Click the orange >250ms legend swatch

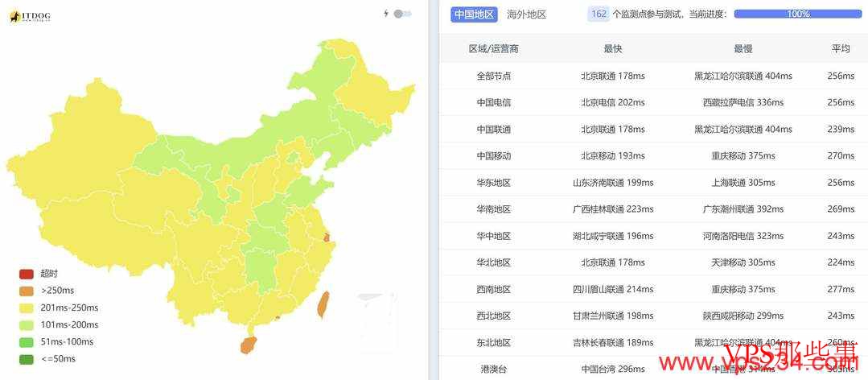[27, 291]
